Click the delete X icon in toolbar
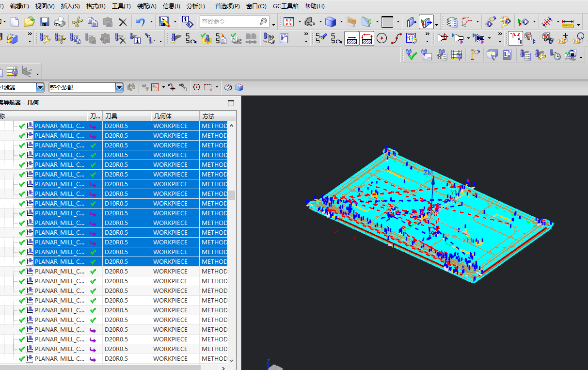The image size is (588, 370). [x=123, y=22]
